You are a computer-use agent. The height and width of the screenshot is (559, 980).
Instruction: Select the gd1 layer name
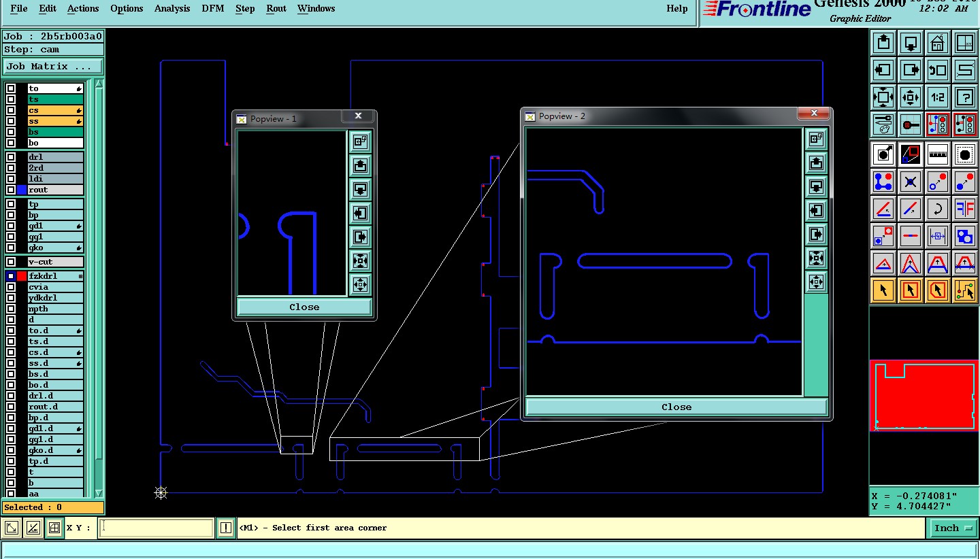coord(55,226)
